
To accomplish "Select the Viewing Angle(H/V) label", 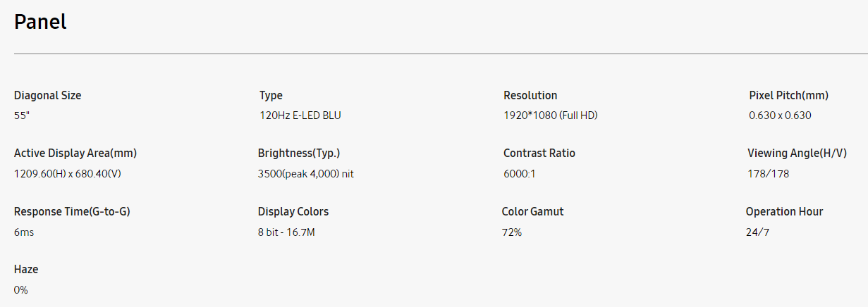I will click(x=797, y=153).
